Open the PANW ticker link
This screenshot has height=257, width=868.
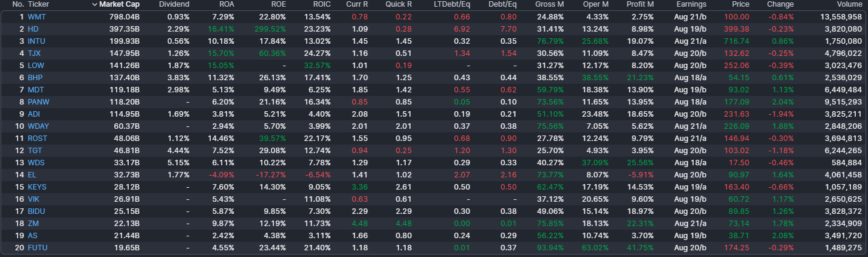click(x=38, y=101)
